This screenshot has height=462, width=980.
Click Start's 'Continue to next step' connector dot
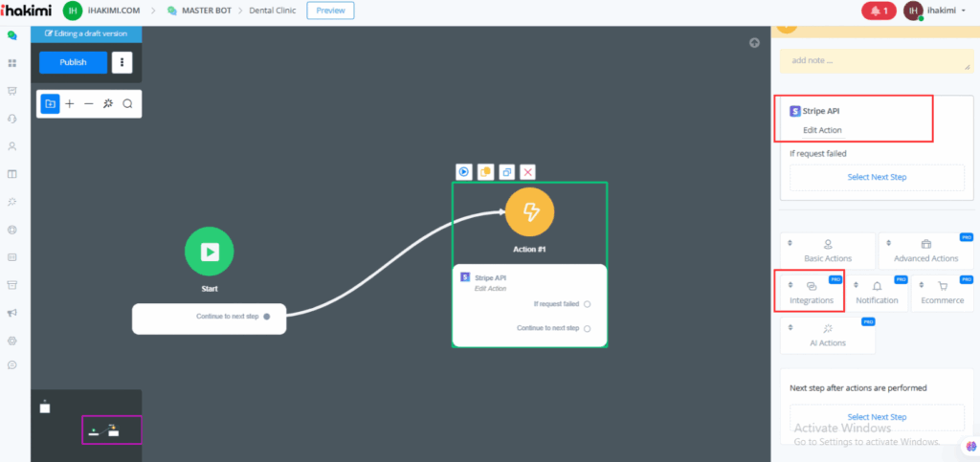[267, 316]
